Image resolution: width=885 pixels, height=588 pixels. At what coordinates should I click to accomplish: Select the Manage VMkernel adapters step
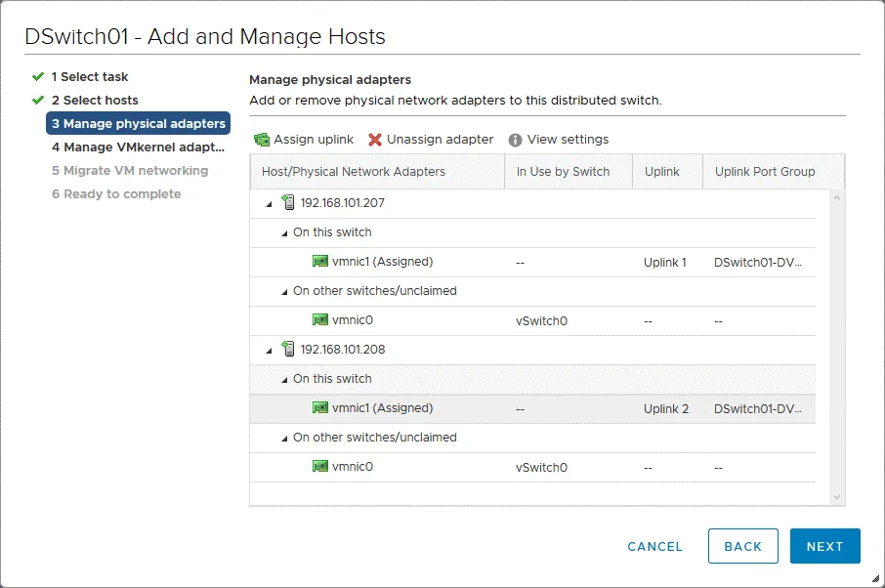(137, 147)
